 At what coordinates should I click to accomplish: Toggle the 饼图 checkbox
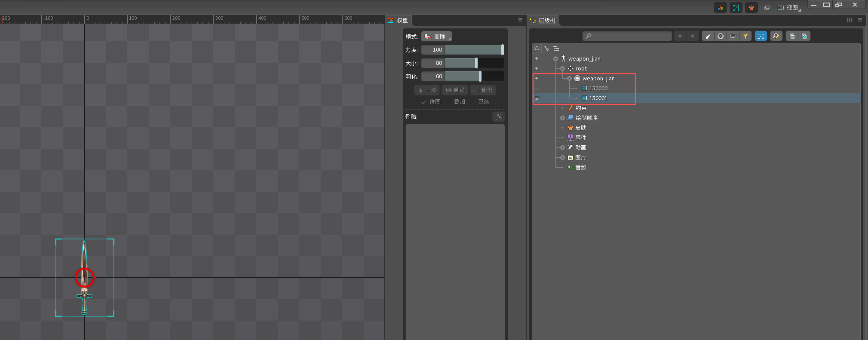pyautogui.click(x=424, y=102)
